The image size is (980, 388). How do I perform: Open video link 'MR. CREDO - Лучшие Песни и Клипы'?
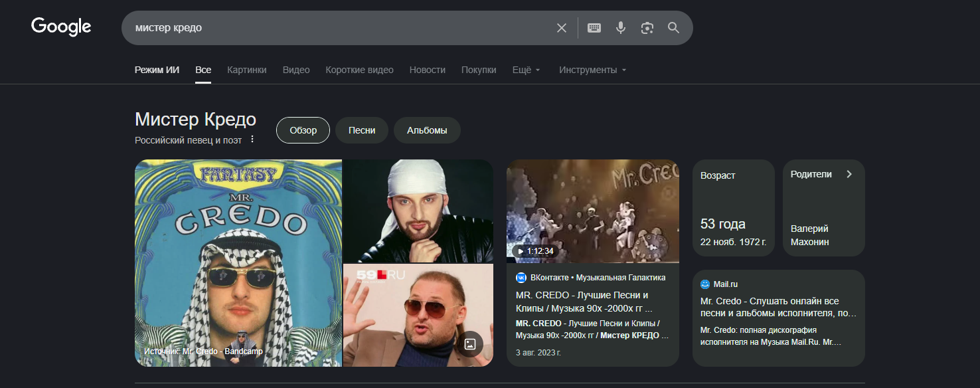[584, 302]
